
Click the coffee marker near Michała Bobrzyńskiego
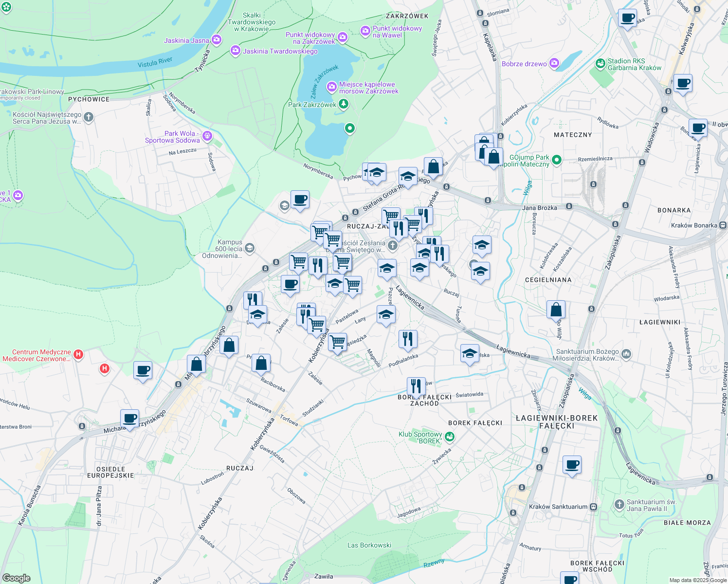pos(130,419)
